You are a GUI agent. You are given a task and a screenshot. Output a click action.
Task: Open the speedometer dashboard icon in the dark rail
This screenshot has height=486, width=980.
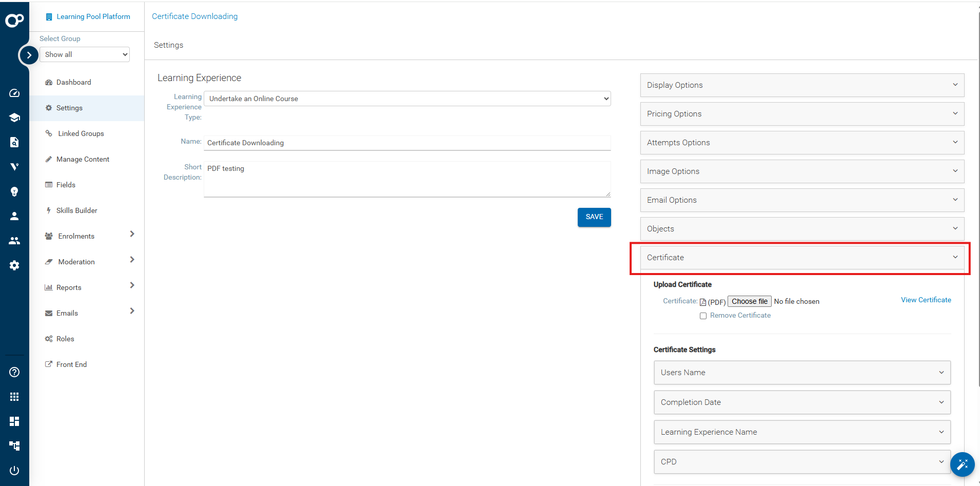coord(14,93)
